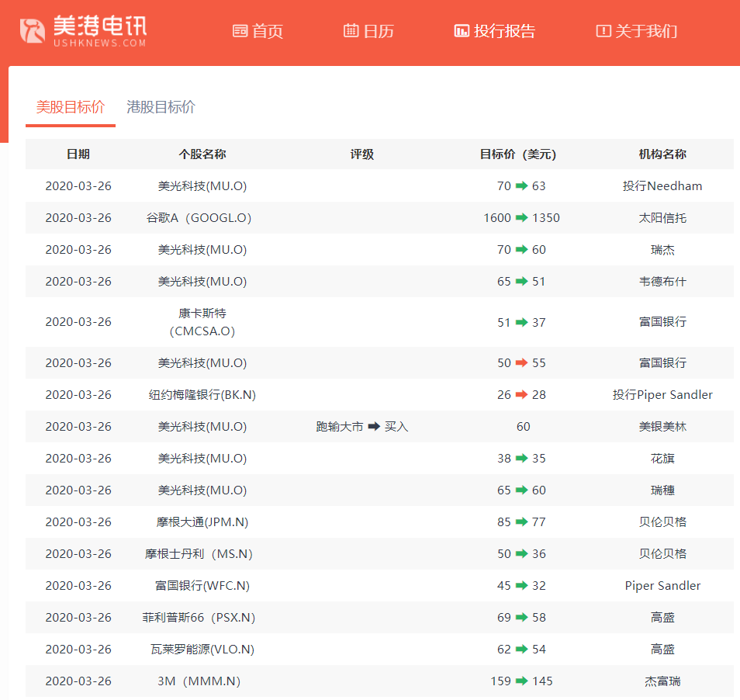
Task: Click the 投行Piper Sandler institution cell
Action: pos(662,395)
